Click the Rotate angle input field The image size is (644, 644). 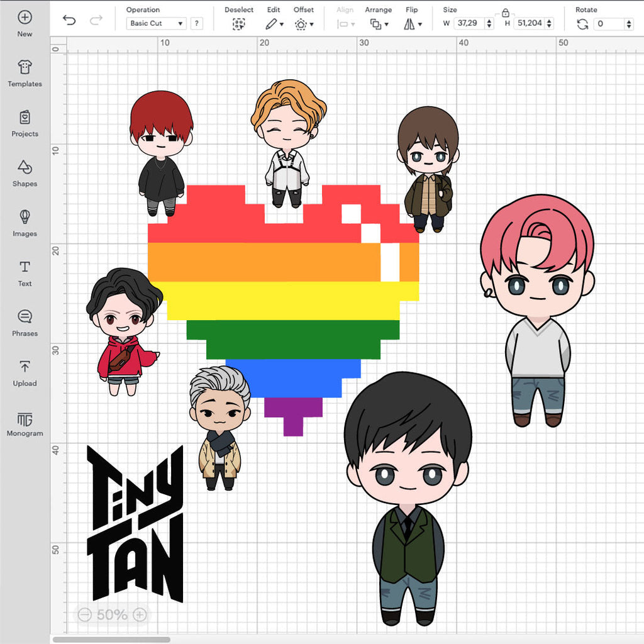click(x=609, y=24)
